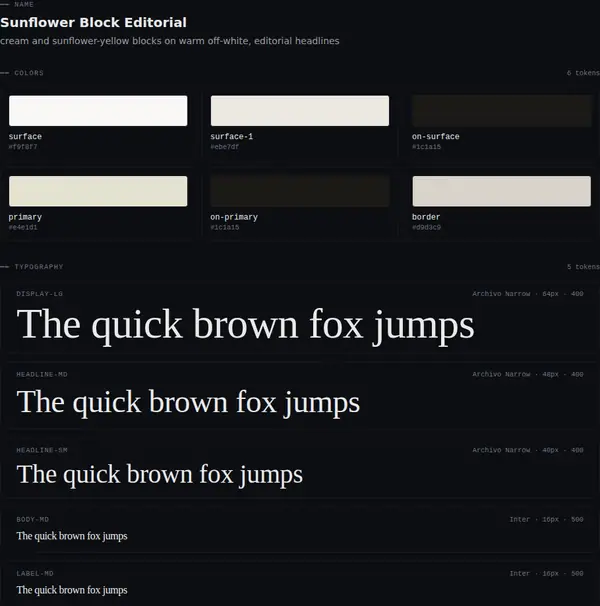Click the surface-1 color swatch

300,111
